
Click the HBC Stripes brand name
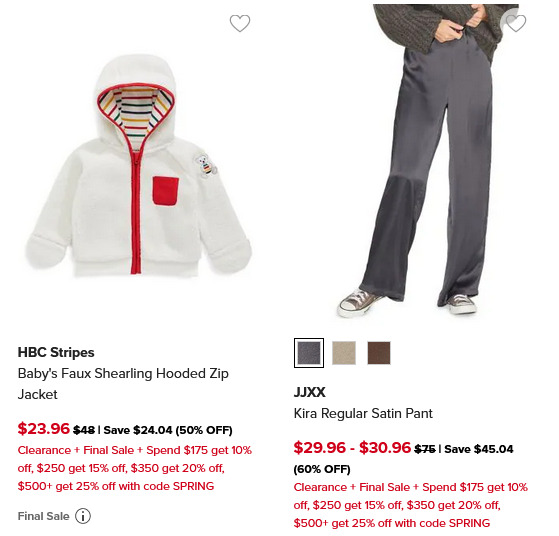56,352
